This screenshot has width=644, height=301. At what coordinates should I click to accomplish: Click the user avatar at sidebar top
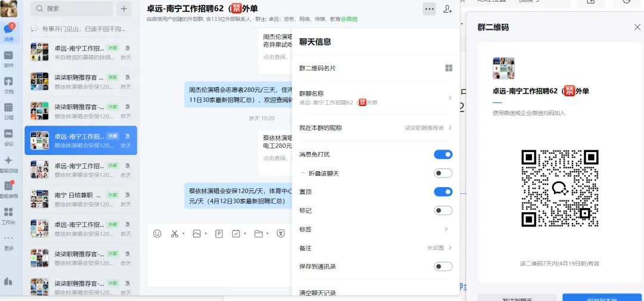(x=8, y=8)
